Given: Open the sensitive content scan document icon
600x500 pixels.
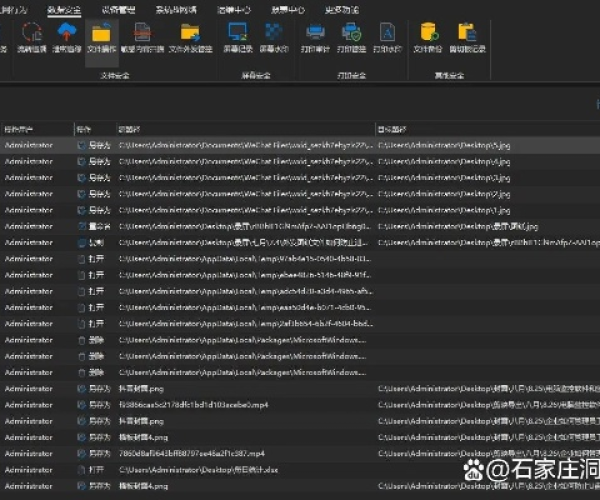Looking at the screenshot, I should 142,33.
